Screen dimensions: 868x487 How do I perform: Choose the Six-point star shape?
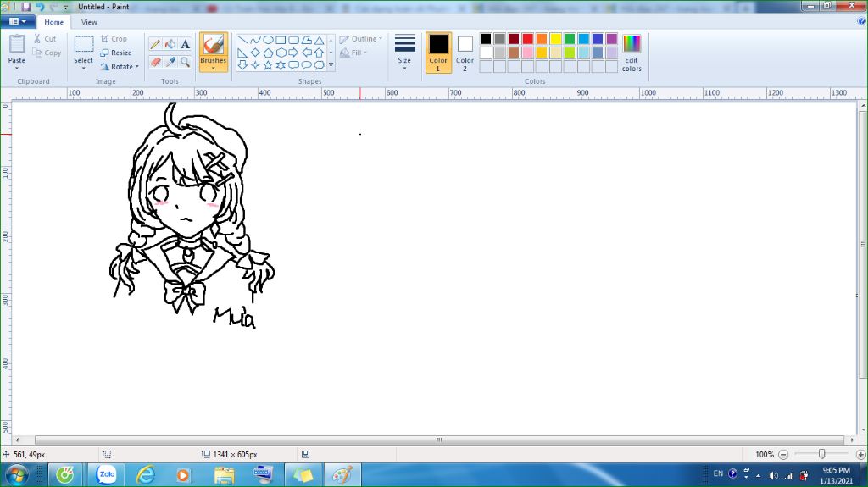click(281, 65)
